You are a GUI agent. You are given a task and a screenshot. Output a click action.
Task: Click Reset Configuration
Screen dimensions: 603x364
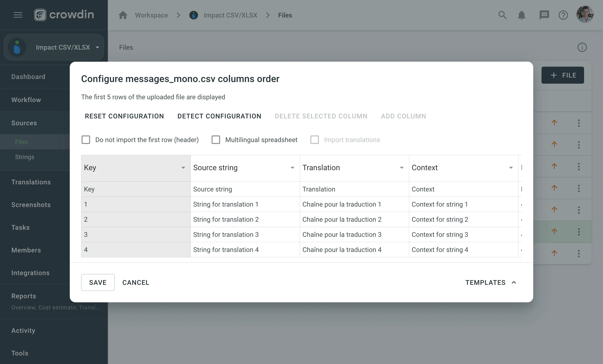pos(124,116)
